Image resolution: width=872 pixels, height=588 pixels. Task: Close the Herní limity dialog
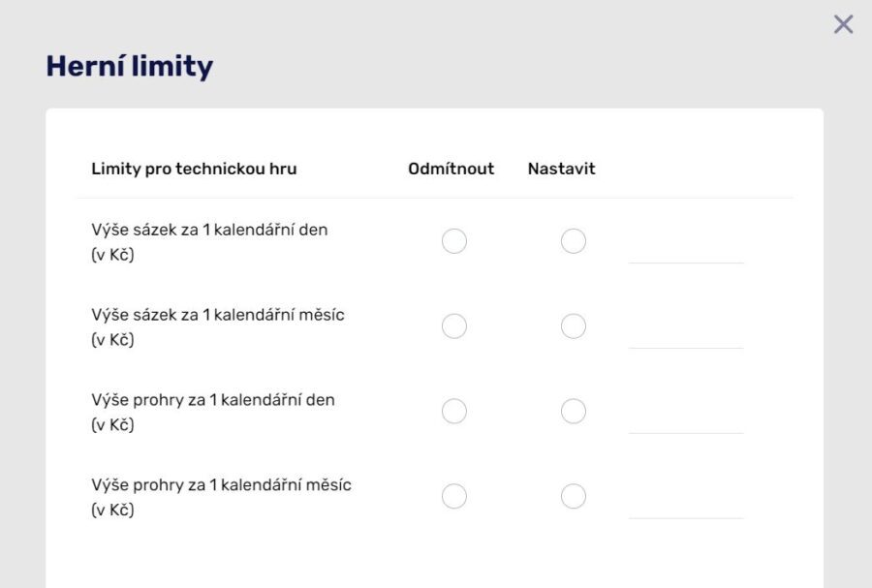pyautogui.click(x=844, y=25)
